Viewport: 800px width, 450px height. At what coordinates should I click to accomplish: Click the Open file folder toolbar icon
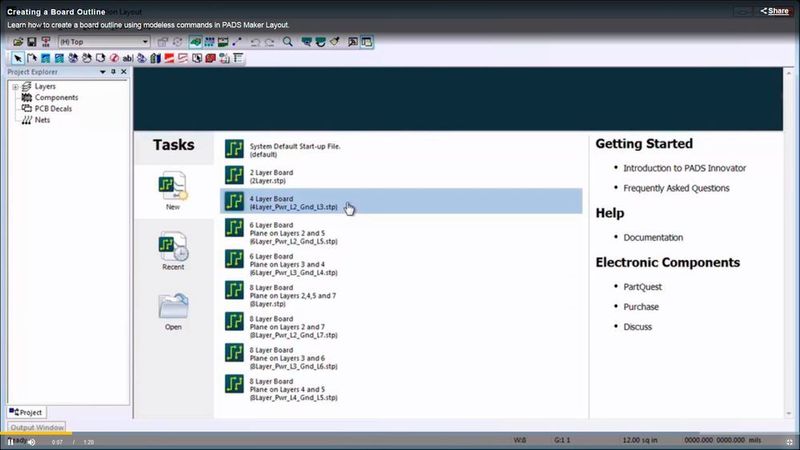(x=18, y=42)
